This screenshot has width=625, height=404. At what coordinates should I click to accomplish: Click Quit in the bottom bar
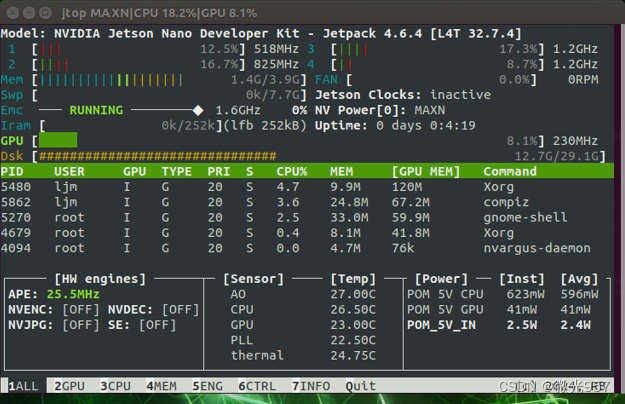(361, 386)
